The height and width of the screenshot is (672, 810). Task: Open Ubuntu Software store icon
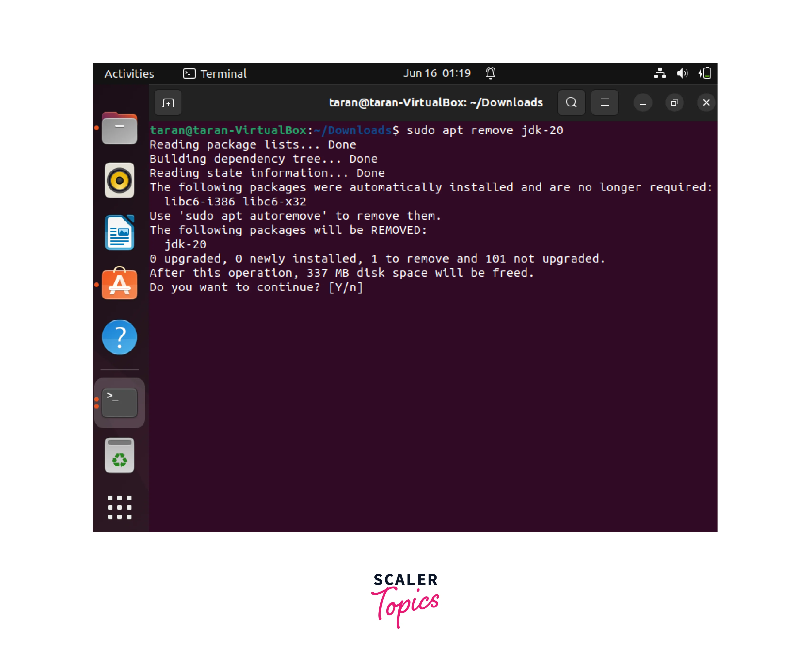[x=120, y=284]
